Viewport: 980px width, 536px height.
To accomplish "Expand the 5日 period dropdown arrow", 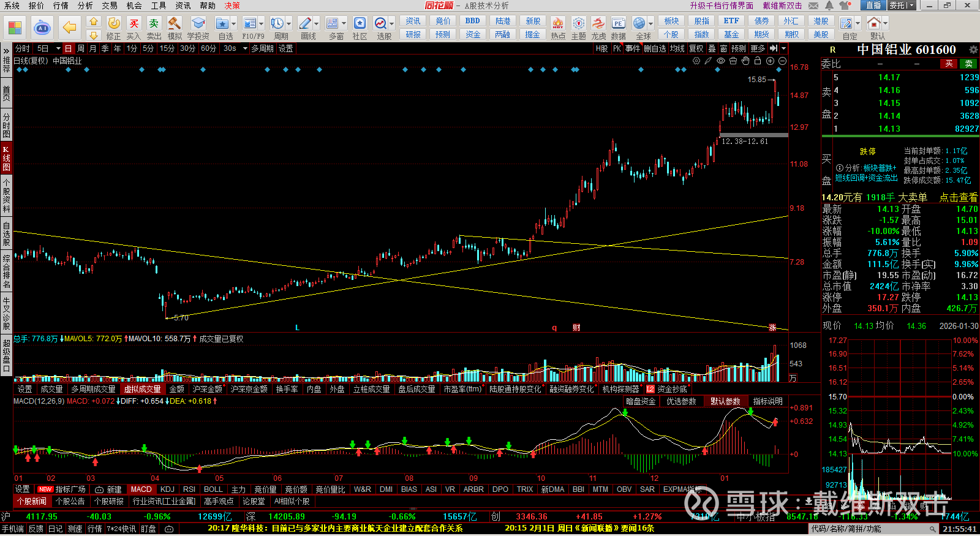I will 58,48.
